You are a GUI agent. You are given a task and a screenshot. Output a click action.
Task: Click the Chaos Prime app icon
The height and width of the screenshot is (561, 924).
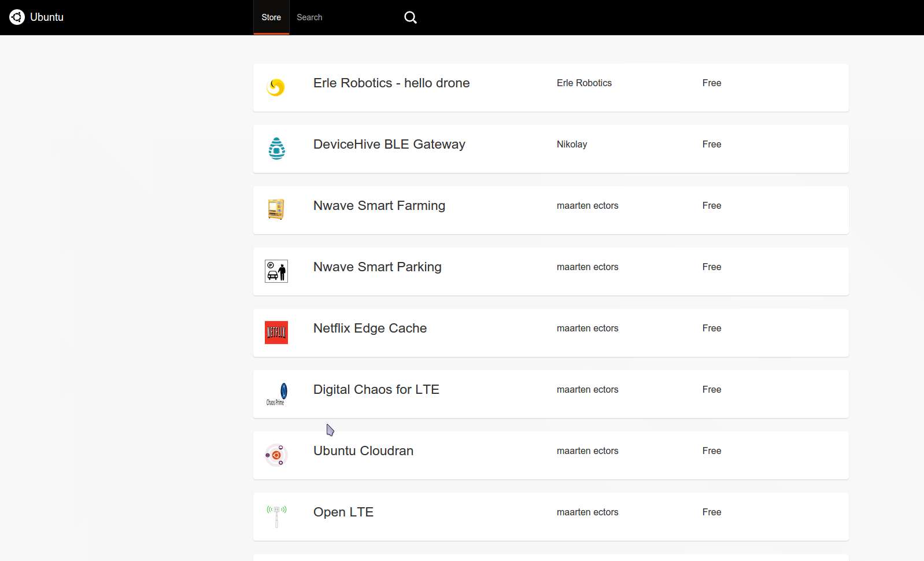pos(276,394)
